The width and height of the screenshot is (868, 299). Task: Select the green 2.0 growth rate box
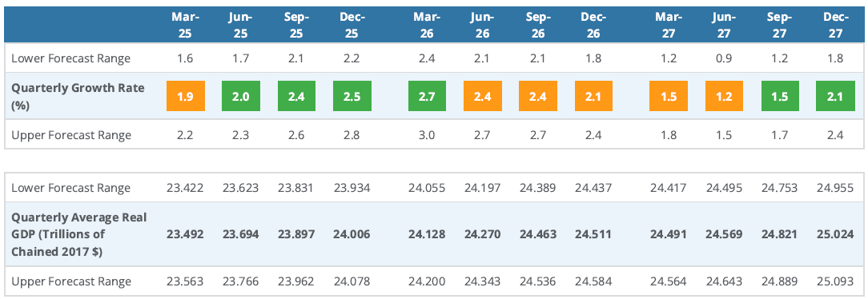[x=241, y=96]
